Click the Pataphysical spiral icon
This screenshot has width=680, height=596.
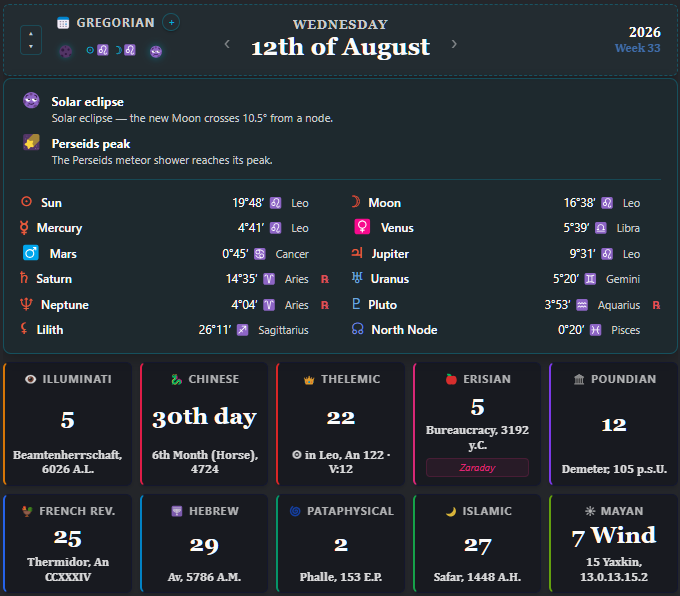295,511
